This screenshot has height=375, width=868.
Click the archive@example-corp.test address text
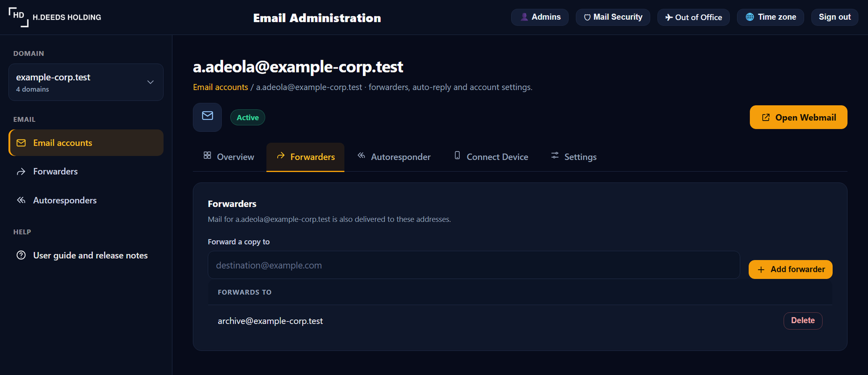270,321
